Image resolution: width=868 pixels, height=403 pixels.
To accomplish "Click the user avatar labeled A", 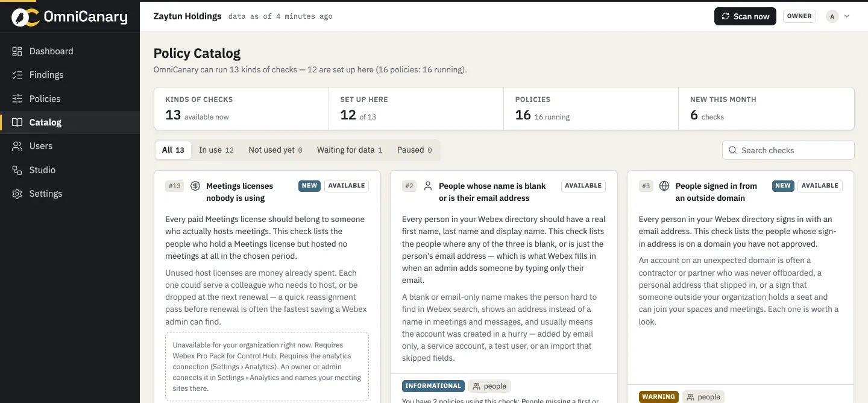I will [832, 16].
